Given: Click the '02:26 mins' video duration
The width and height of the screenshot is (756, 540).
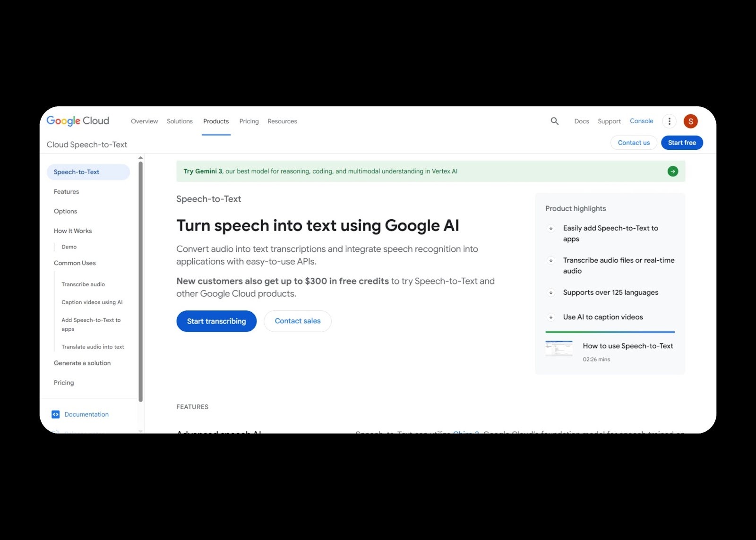Looking at the screenshot, I should (596, 360).
